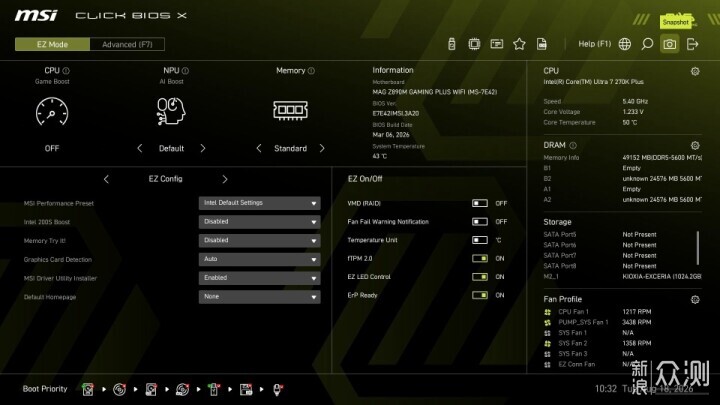Click the Storage list scrollbar
This screenshot has width=720, height=405.
698,248
